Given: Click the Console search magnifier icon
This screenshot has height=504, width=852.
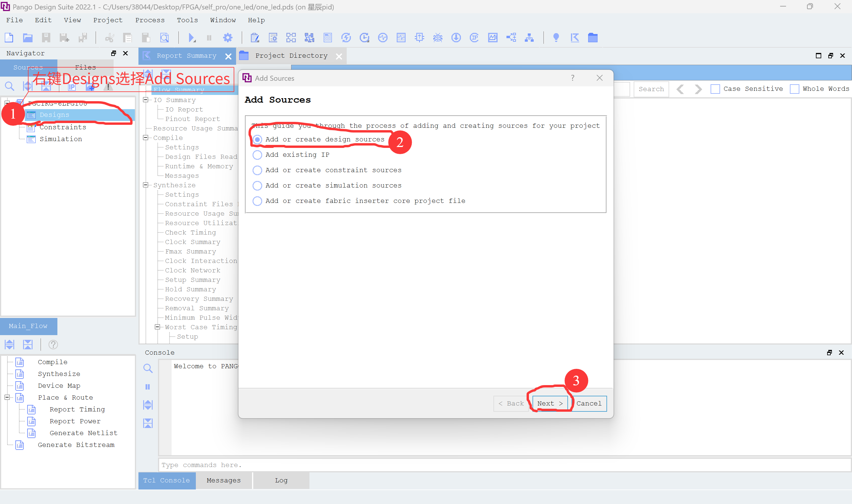Looking at the screenshot, I should (x=148, y=368).
